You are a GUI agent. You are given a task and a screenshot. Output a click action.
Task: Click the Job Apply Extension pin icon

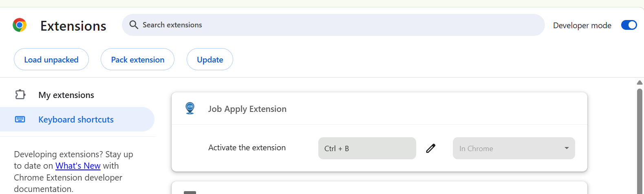coord(190,108)
